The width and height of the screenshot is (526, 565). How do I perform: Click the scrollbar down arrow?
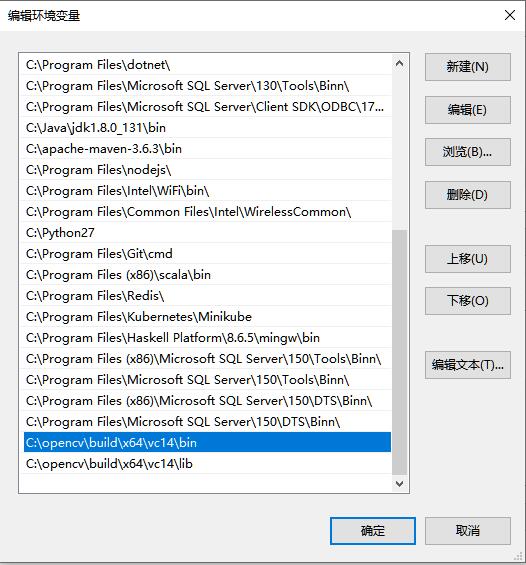[x=399, y=484]
